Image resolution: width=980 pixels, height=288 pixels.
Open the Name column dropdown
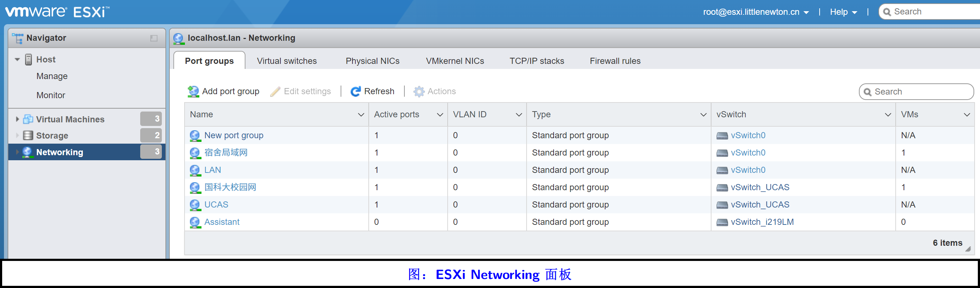tap(361, 115)
